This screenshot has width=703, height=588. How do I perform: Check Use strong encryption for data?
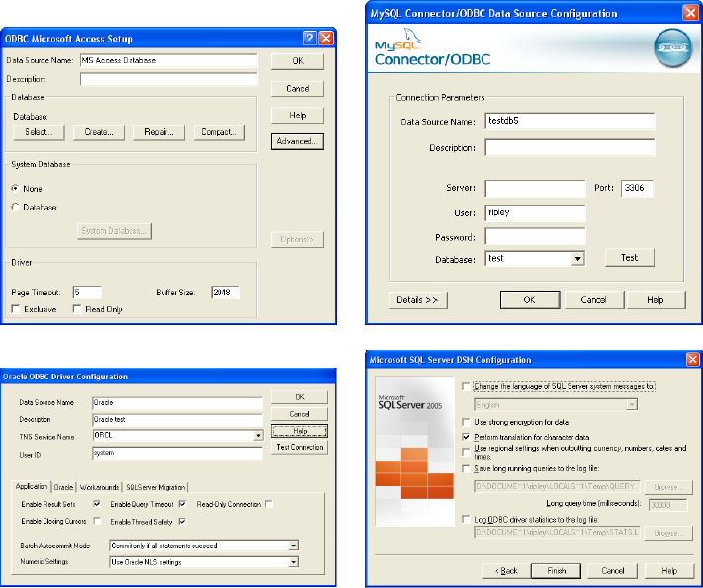tap(467, 422)
